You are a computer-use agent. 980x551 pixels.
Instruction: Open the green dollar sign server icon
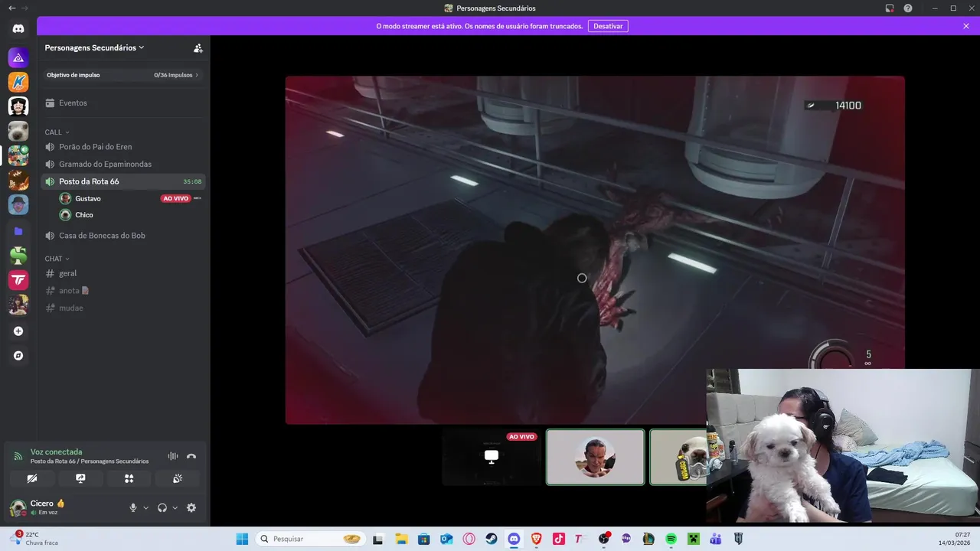pyautogui.click(x=18, y=255)
